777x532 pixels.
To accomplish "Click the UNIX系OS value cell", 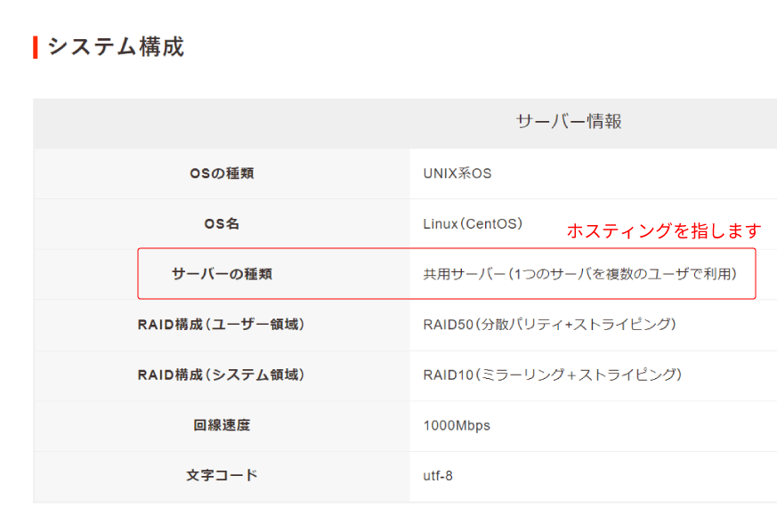I will click(x=457, y=173).
